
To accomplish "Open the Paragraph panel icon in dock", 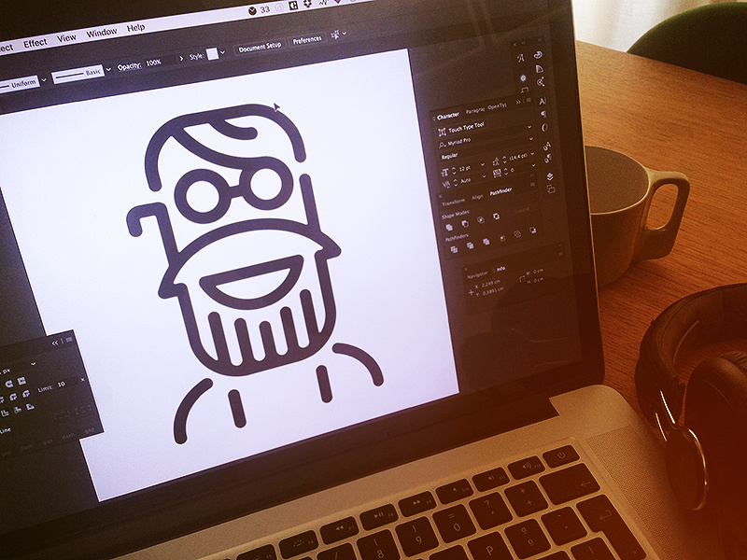I will [543, 114].
